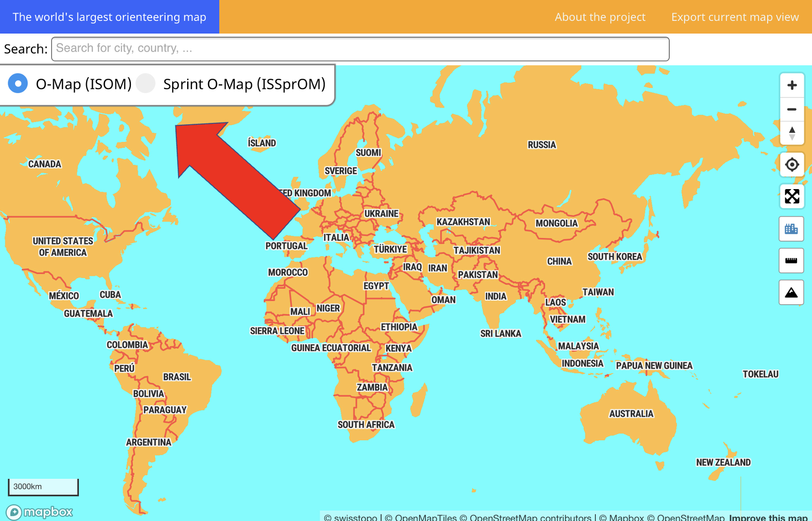Click on the Australia label on map

click(x=631, y=414)
